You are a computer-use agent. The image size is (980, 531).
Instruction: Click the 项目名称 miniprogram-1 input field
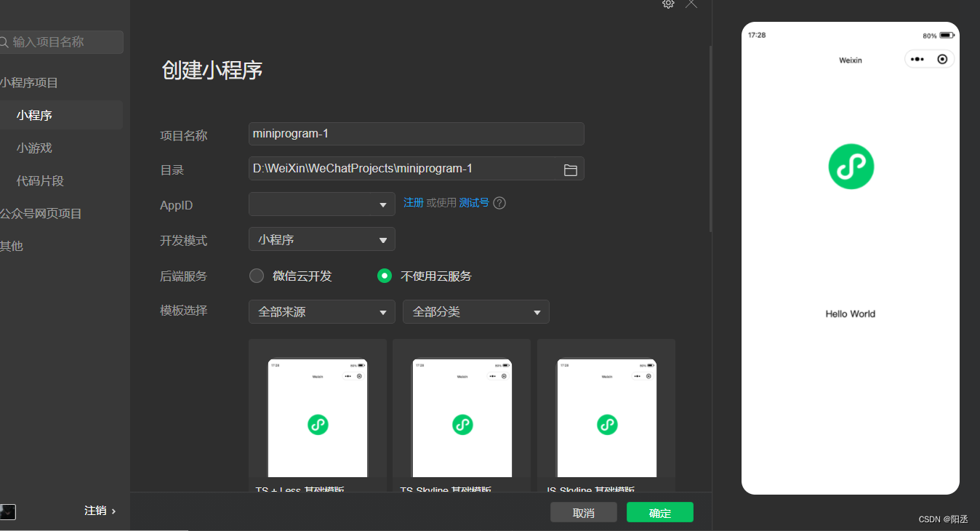pos(417,134)
